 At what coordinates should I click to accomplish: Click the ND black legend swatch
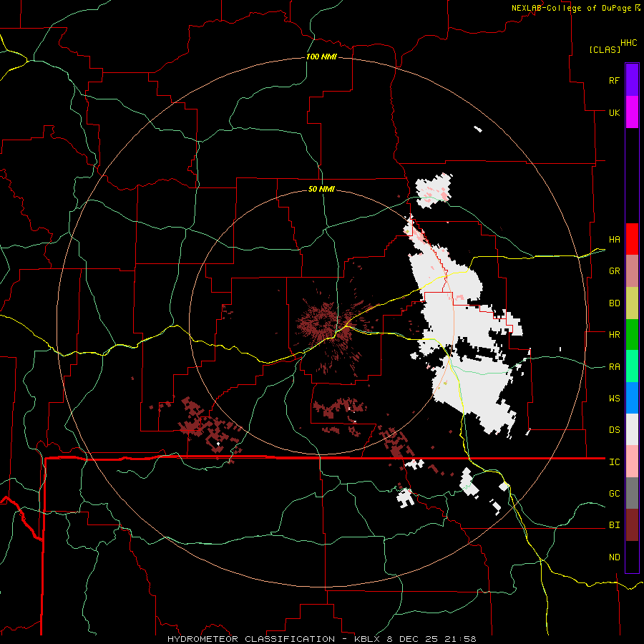pos(632,557)
